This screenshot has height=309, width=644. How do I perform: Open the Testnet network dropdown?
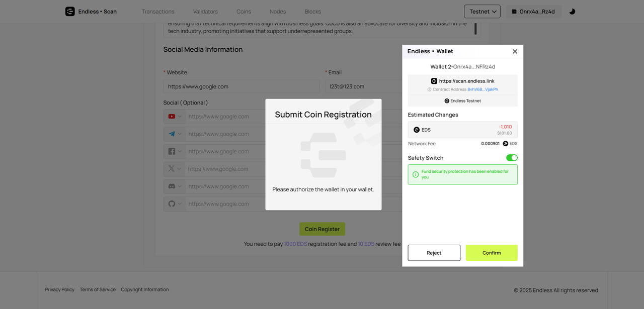point(482,12)
